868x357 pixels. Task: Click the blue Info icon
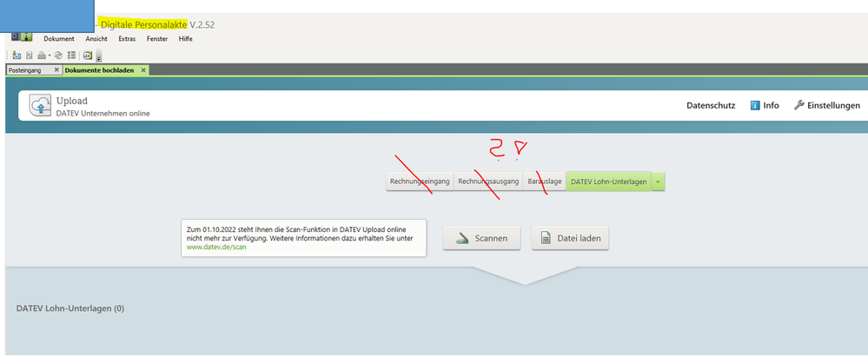(x=755, y=106)
